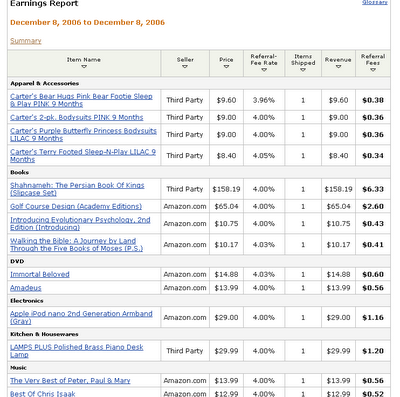Sort by Revenue column arrow

(338, 67)
